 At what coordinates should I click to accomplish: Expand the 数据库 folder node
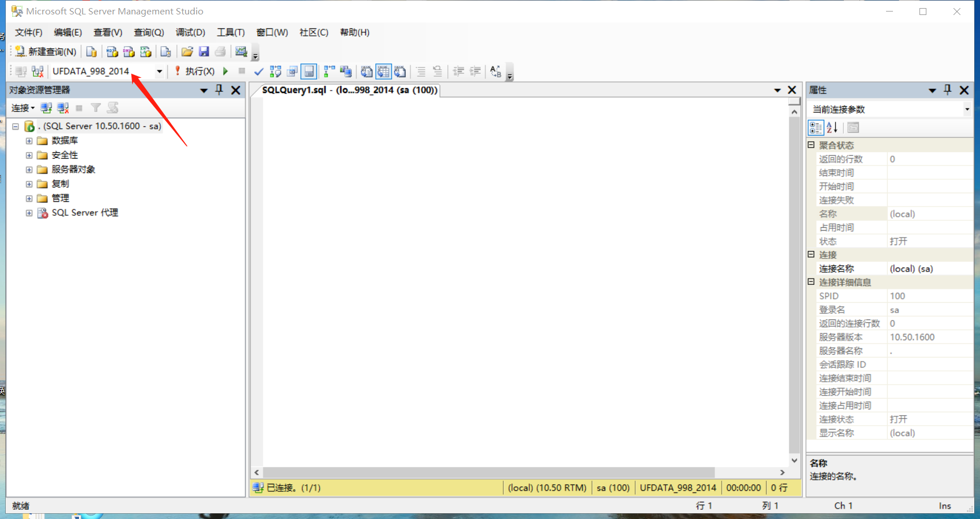(29, 141)
